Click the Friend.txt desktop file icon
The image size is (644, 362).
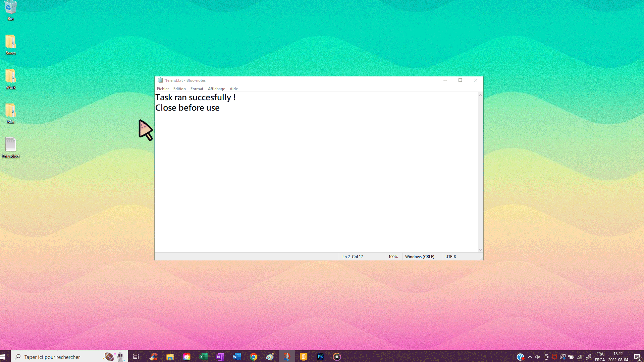tap(11, 145)
